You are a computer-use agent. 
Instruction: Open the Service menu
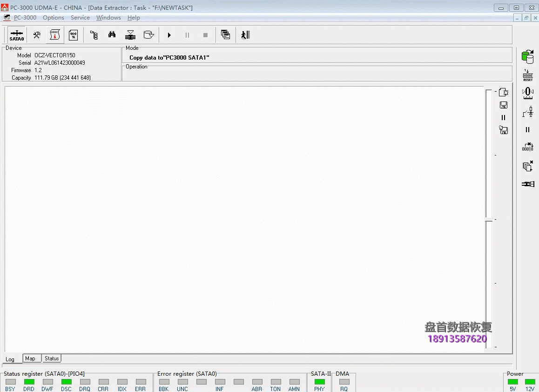point(80,18)
